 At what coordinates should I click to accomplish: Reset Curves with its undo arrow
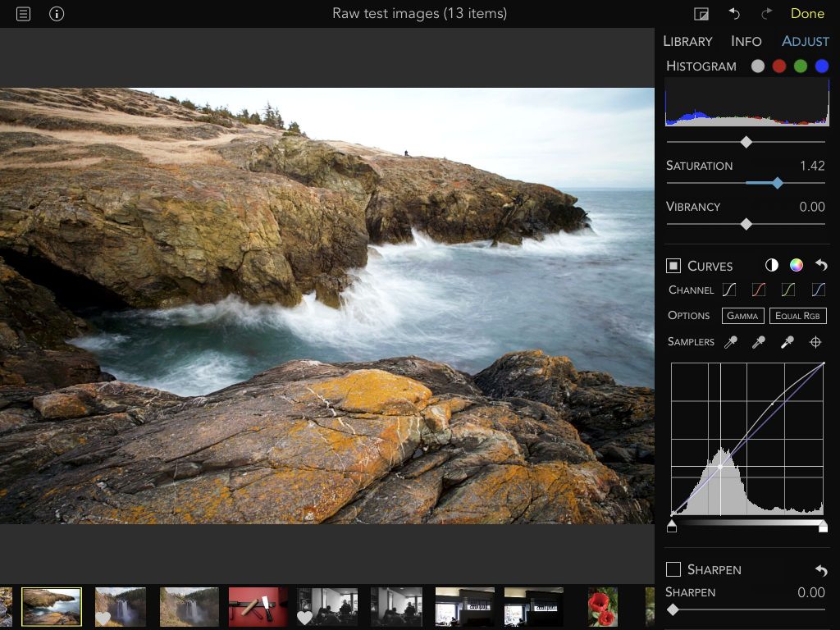click(820, 265)
